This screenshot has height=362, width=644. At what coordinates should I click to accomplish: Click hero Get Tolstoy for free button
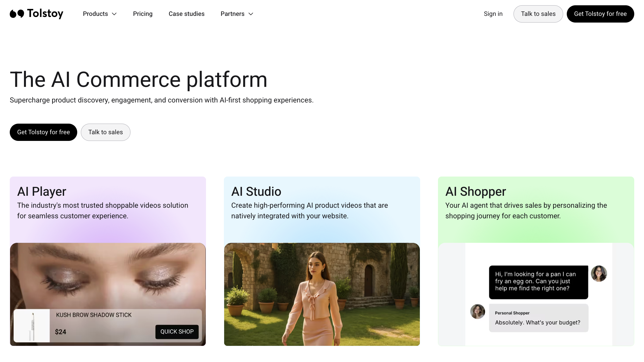tap(43, 132)
